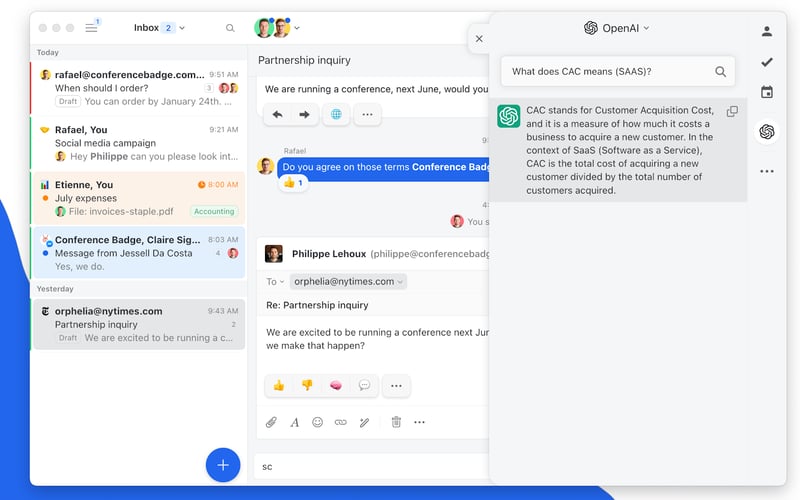The width and height of the screenshot is (800, 500).
Task: Click the pink brain reaction icon
Action: point(335,386)
